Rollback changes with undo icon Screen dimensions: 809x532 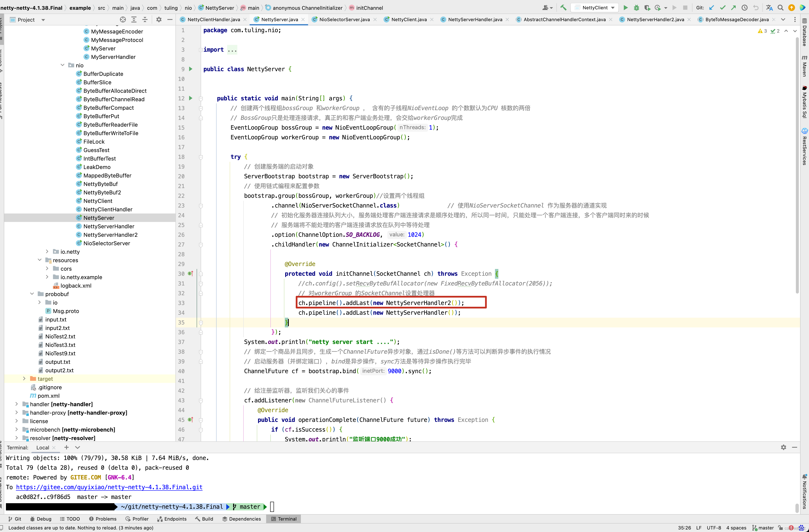tap(756, 8)
